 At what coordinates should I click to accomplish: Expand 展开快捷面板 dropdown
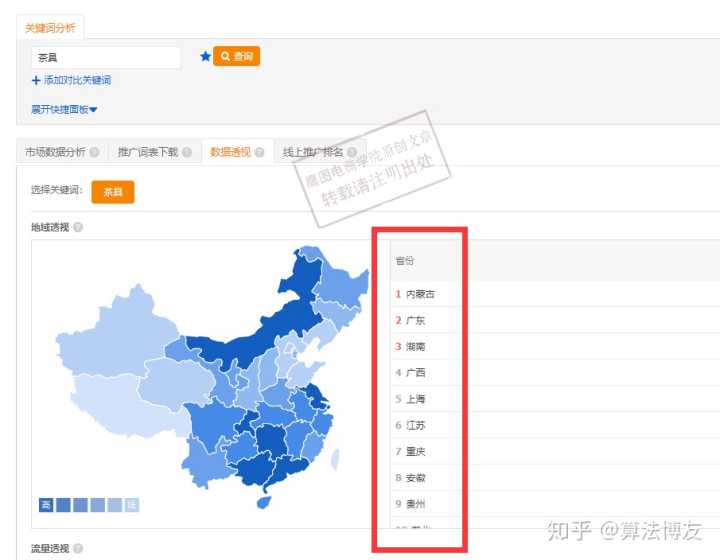coord(64,109)
